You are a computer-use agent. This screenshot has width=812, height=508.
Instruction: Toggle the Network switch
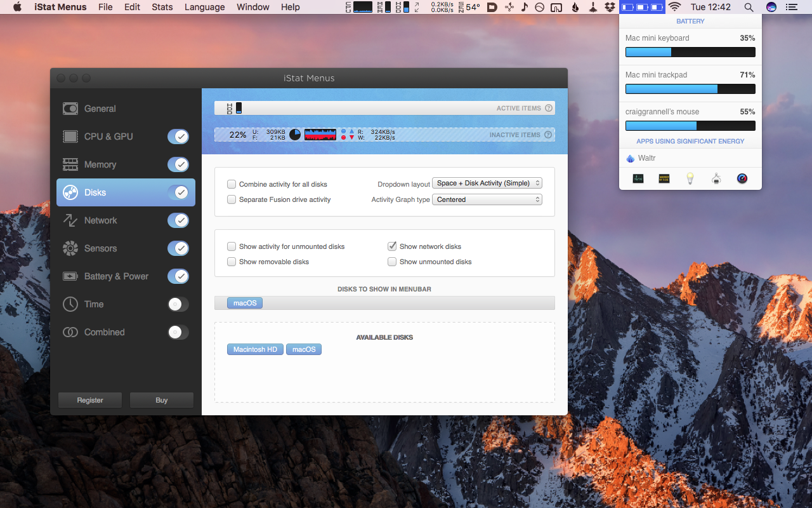[x=178, y=220]
